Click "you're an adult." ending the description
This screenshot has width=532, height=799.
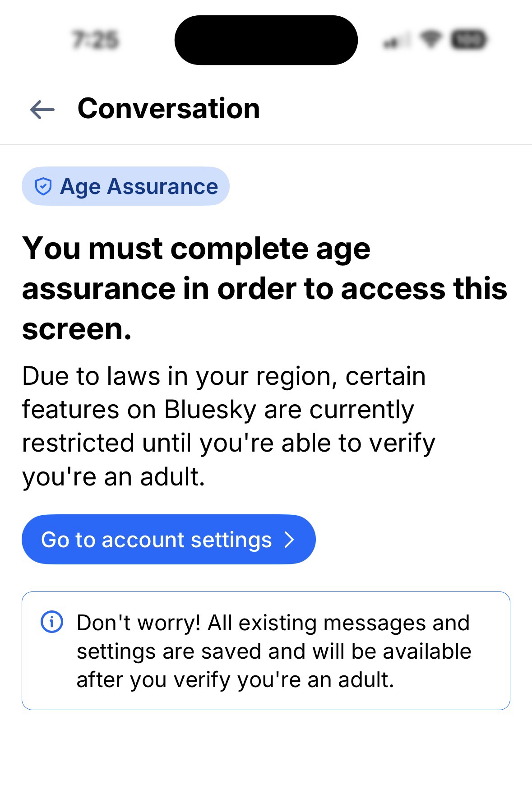[113, 476]
